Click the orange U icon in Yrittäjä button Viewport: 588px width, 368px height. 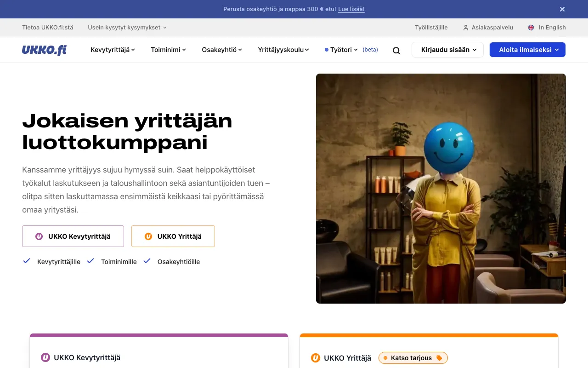148,236
